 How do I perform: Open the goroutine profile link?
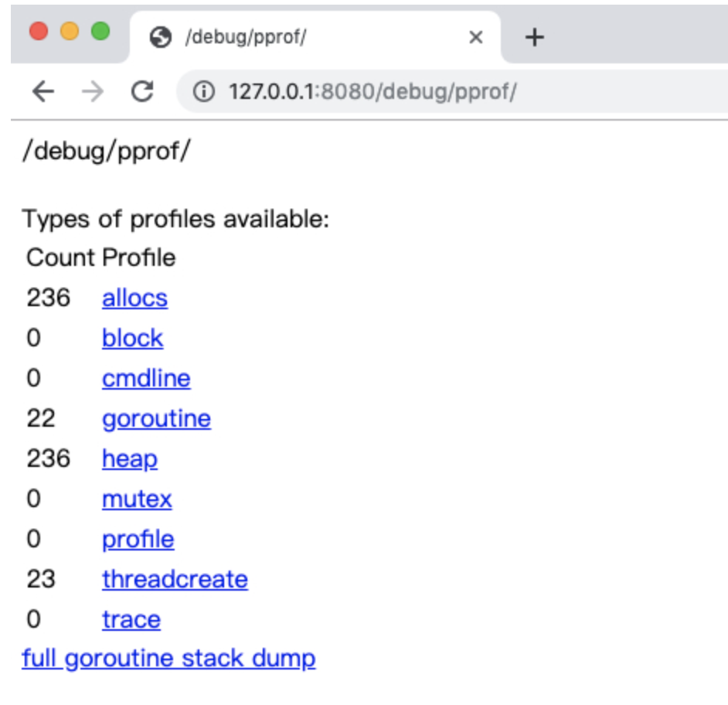click(156, 419)
